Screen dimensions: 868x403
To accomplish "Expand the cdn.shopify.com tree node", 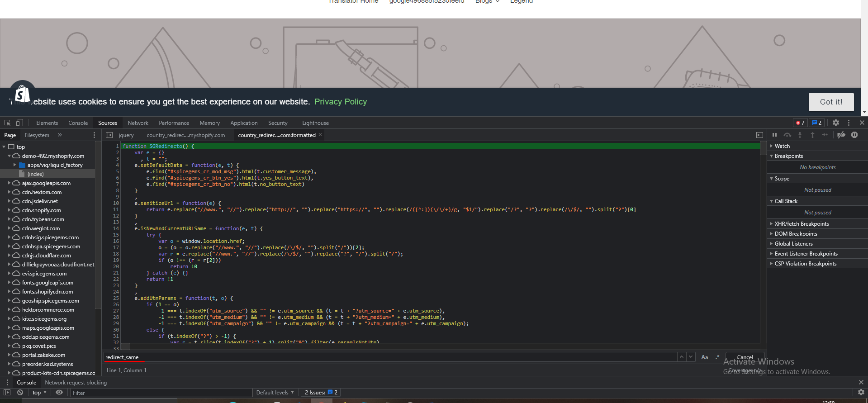I will [9, 210].
